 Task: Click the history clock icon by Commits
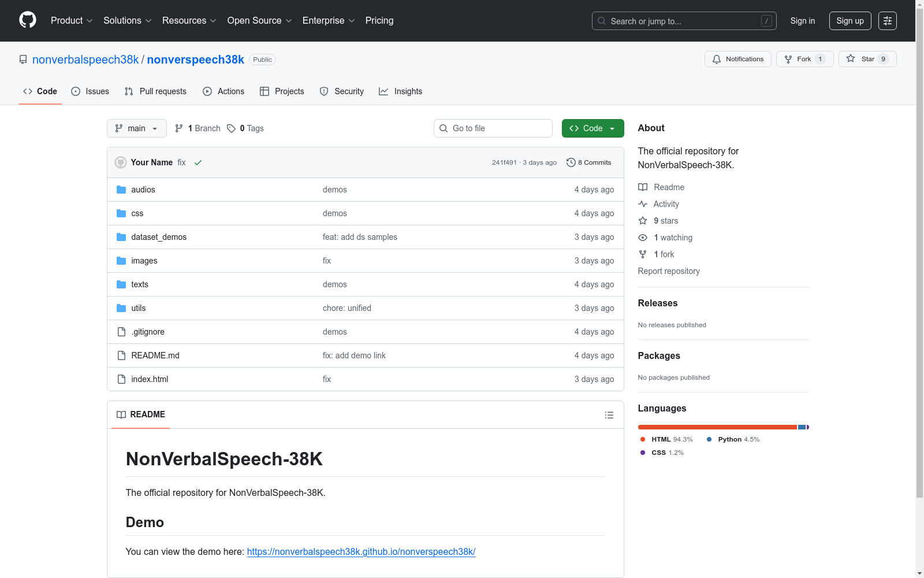pyautogui.click(x=571, y=162)
